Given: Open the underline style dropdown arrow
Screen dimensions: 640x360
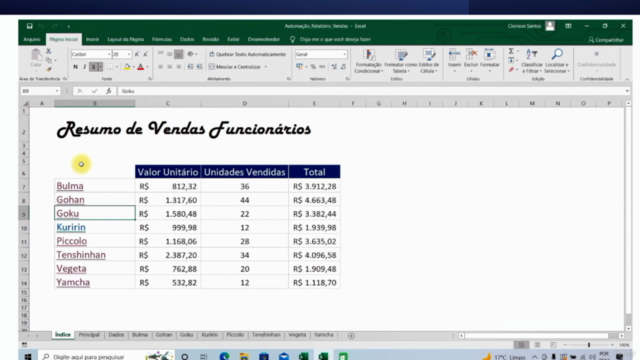Looking at the screenshot, I should pos(100,67).
